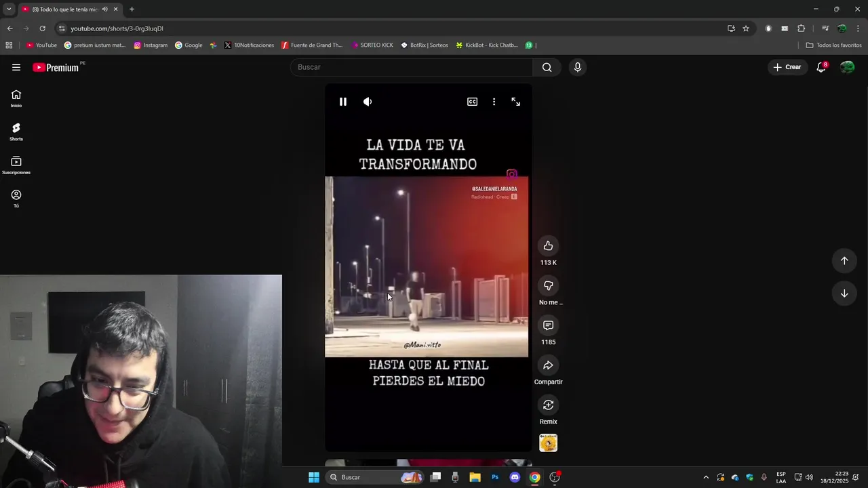Open a new Chrome tab
This screenshot has height=488, width=868.
(132, 9)
